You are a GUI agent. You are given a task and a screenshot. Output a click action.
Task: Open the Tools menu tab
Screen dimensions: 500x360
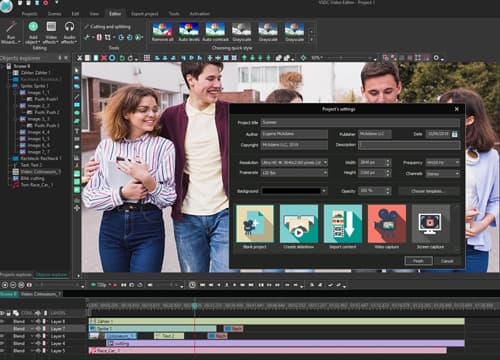click(x=174, y=14)
